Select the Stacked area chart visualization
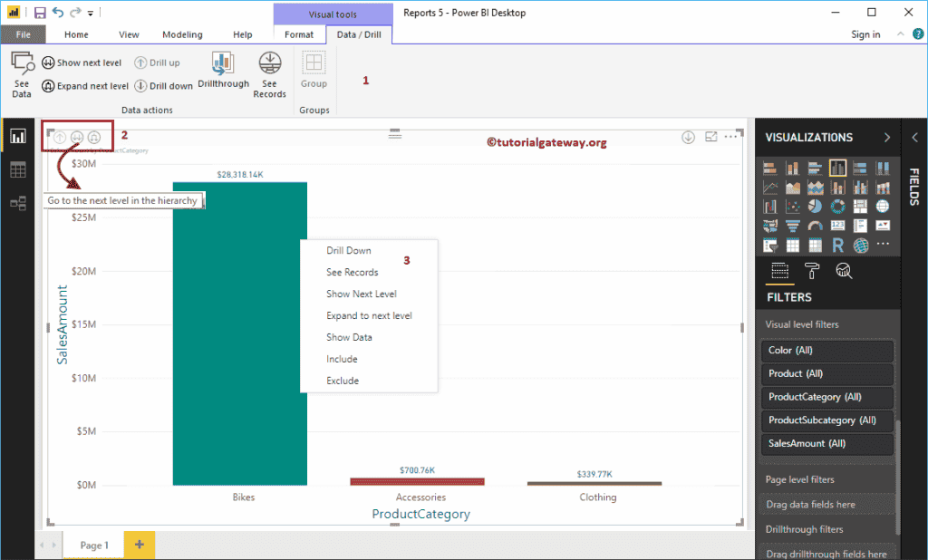This screenshot has width=928, height=560. click(815, 188)
